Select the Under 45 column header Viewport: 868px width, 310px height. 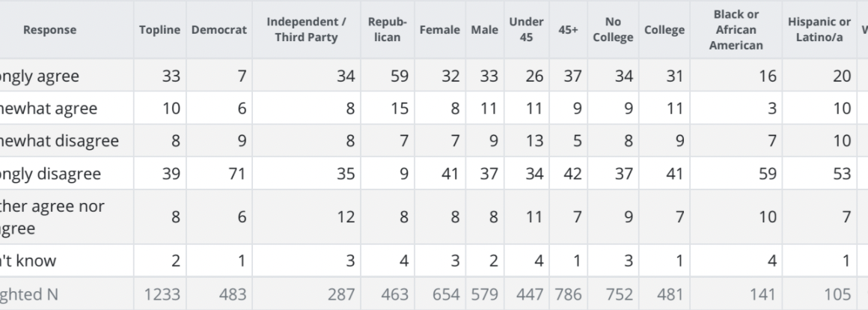526,30
